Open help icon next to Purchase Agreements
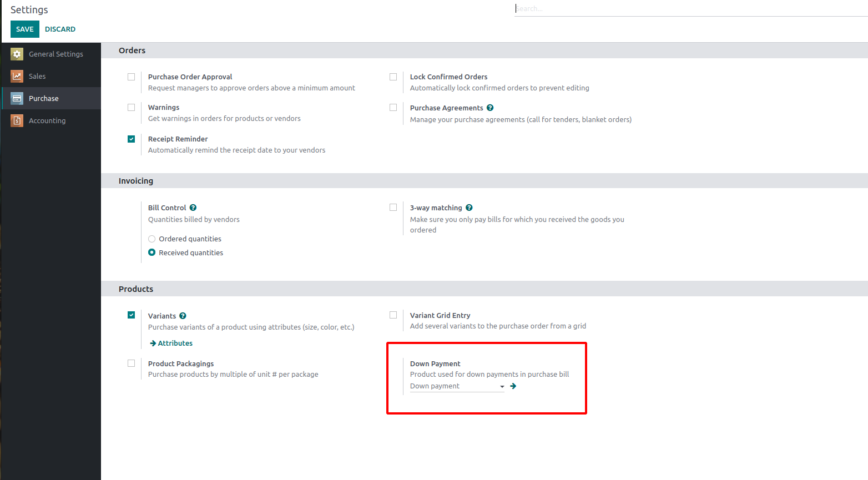The height and width of the screenshot is (480, 868). [x=490, y=108]
